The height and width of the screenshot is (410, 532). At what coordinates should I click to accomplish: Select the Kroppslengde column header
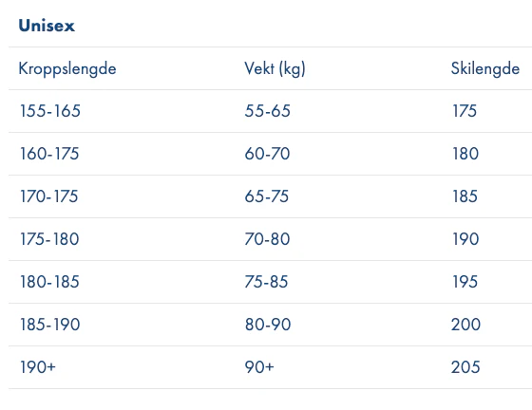pos(67,68)
